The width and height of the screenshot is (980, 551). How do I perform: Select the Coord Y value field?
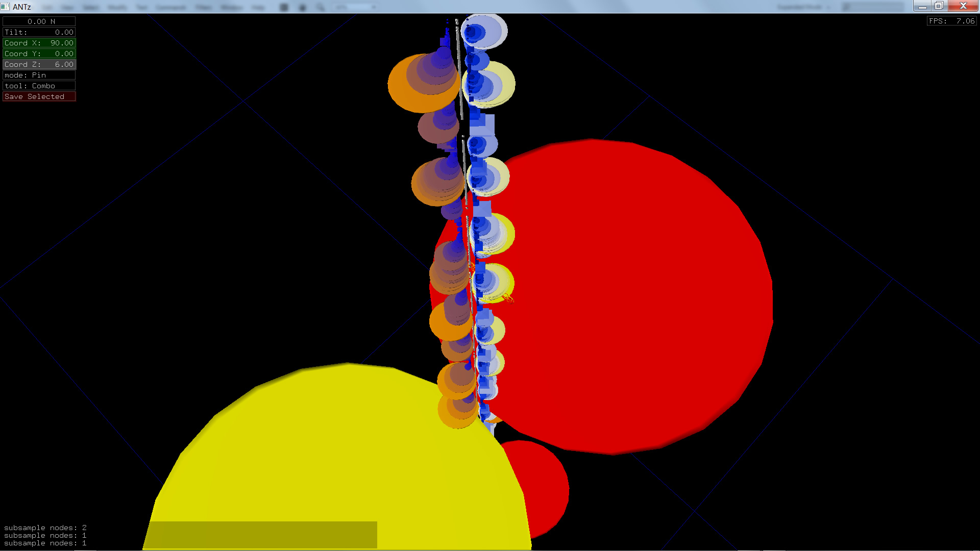click(x=39, y=54)
